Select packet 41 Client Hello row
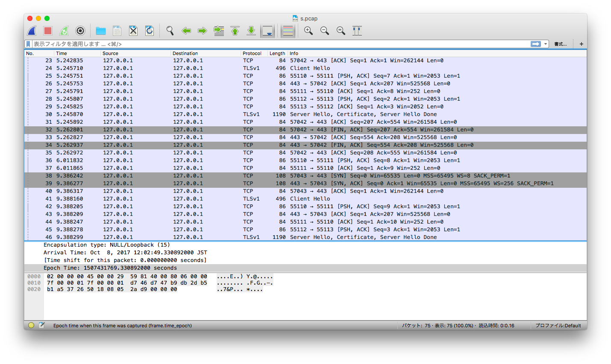Image resolution: width=611 pixels, height=364 pixels. 305,199
